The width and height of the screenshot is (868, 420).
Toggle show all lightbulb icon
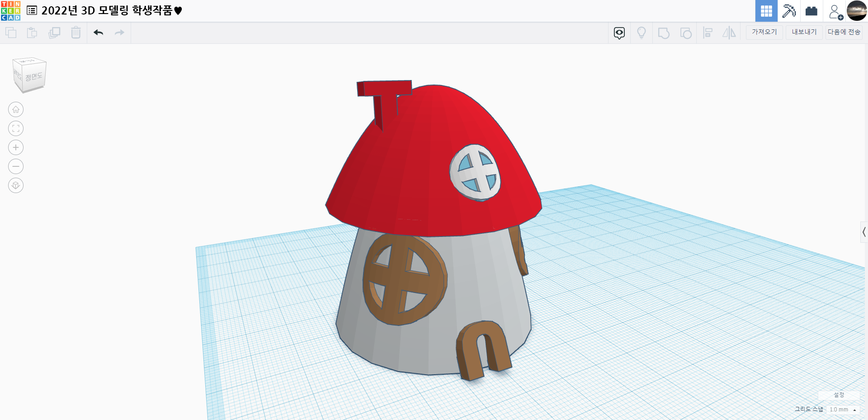click(642, 33)
